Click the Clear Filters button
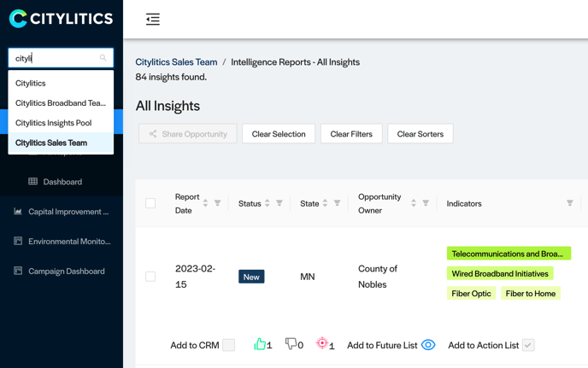Image resolution: width=588 pixels, height=368 pixels. pos(351,134)
